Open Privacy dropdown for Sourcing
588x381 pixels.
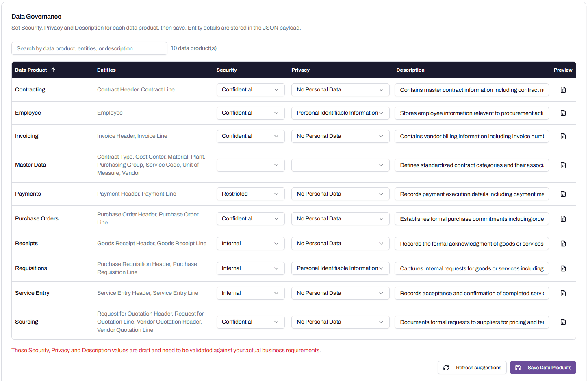340,322
